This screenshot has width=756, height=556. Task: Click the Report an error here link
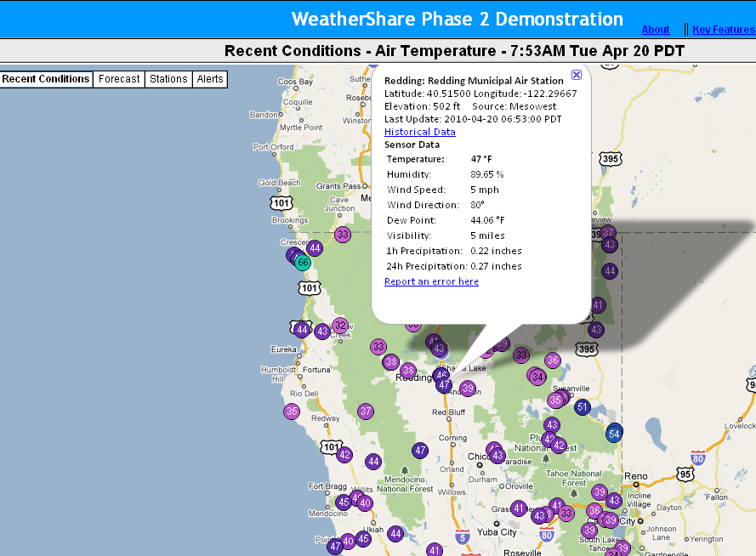(431, 281)
